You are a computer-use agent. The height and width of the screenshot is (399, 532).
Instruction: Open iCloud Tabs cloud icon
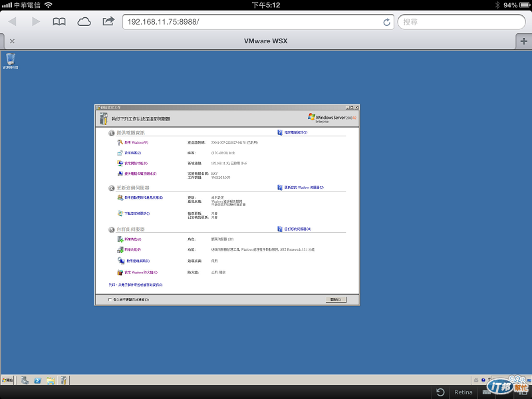[84, 22]
